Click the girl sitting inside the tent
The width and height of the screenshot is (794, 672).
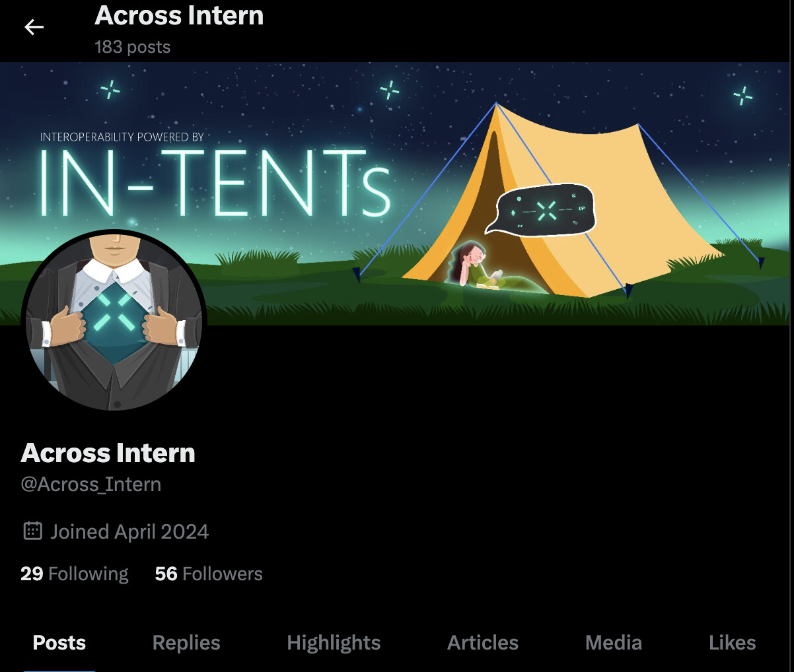(x=476, y=265)
